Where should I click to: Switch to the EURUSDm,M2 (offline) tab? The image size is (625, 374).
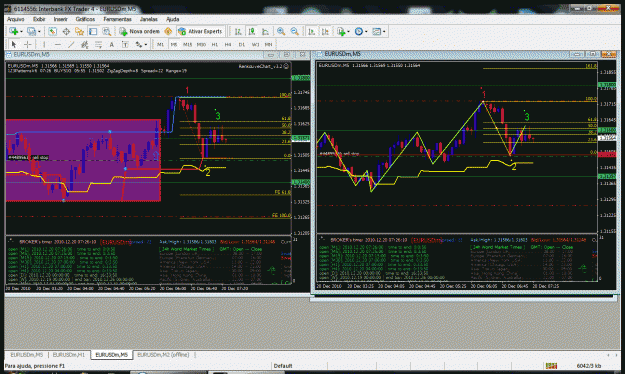[163, 354]
